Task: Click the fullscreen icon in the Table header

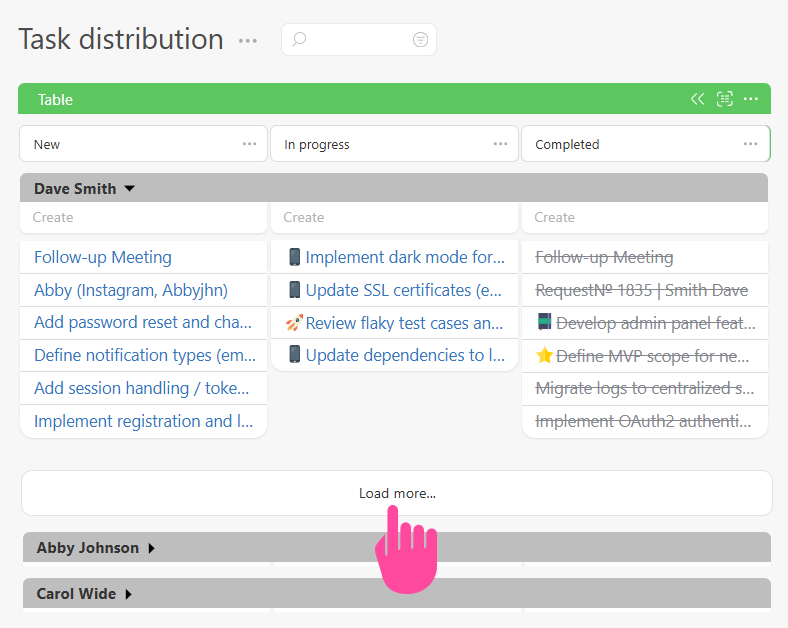Action: pos(725,99)
